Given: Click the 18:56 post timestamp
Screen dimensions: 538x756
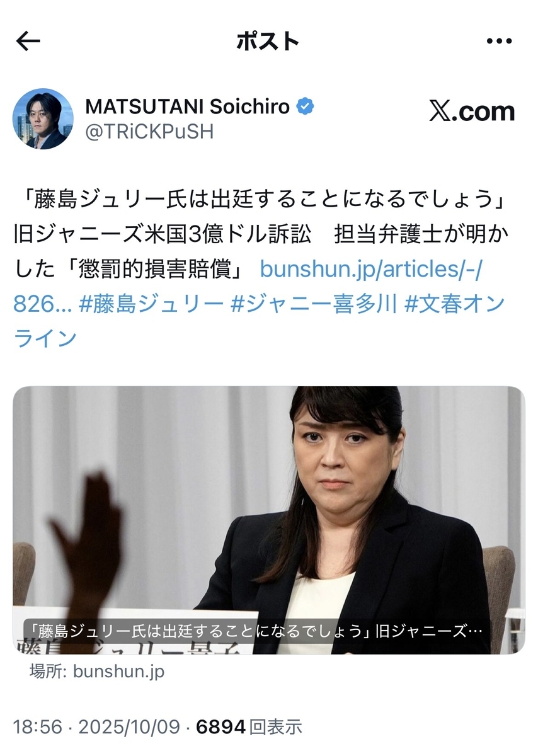Looking at the screenshot, I should pyautogui.click(x=38, y=727).
